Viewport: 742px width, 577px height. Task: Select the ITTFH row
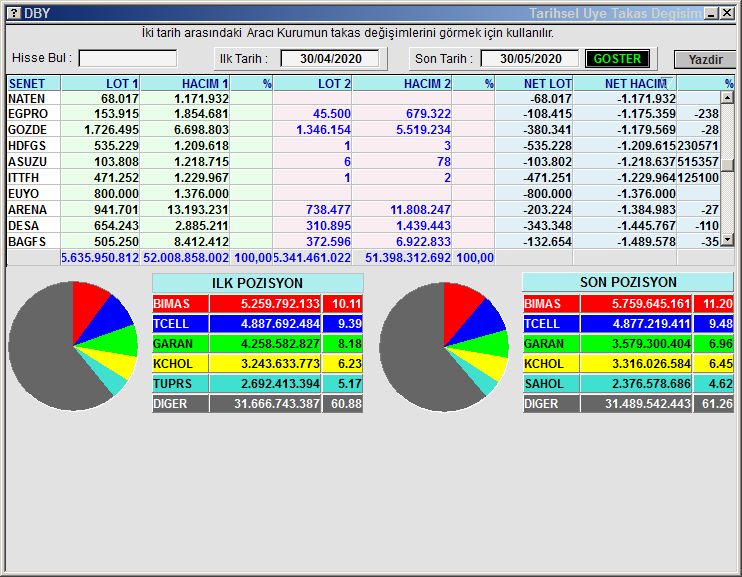(363, 178)
